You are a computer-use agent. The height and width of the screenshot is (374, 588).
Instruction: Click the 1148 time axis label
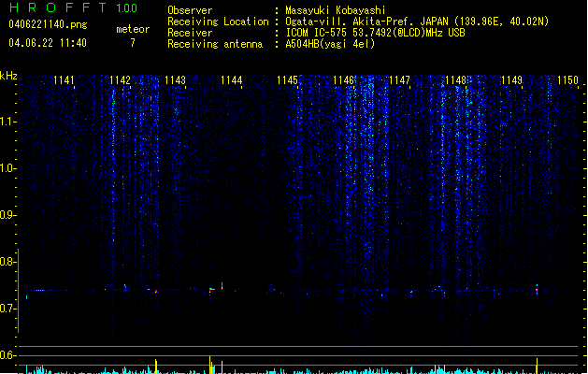[455, 80]
